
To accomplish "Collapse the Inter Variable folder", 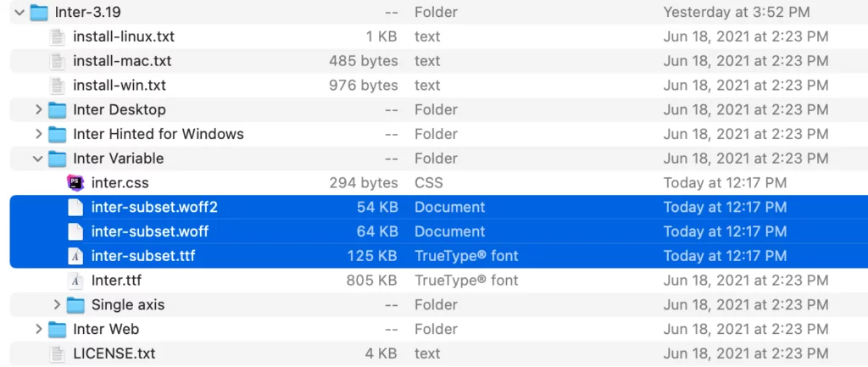I will coord(38,158).
